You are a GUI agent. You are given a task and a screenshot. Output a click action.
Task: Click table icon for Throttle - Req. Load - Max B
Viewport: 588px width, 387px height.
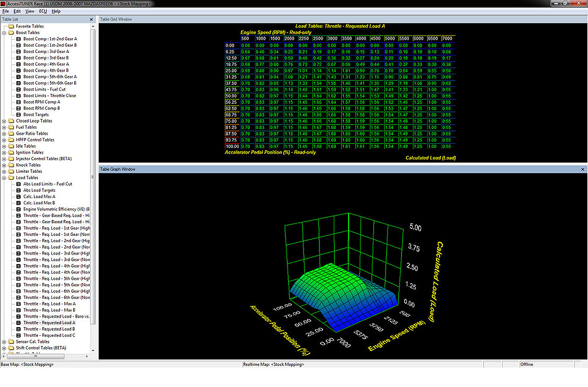coord(19,310)
